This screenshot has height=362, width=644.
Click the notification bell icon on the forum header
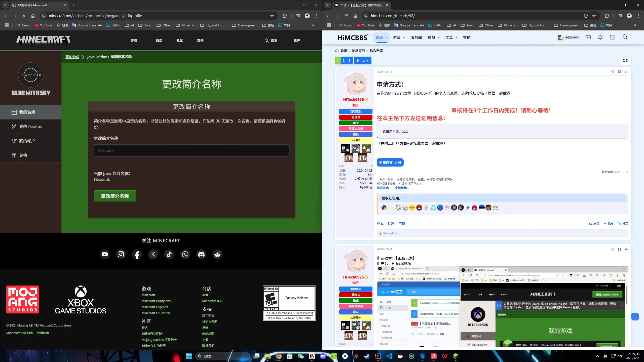click(600, 37)
